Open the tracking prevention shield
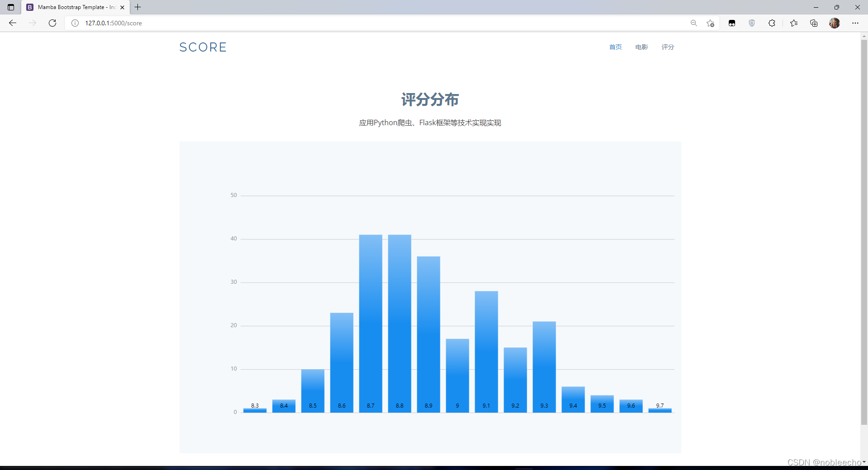This screenshot has width=868, height=470. 752,23
